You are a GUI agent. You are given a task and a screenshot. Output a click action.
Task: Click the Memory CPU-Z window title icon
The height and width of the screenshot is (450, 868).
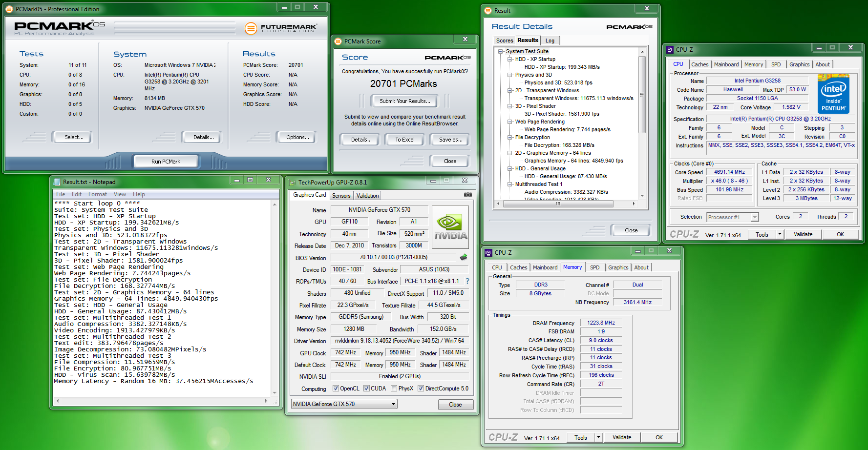(488, 253)
